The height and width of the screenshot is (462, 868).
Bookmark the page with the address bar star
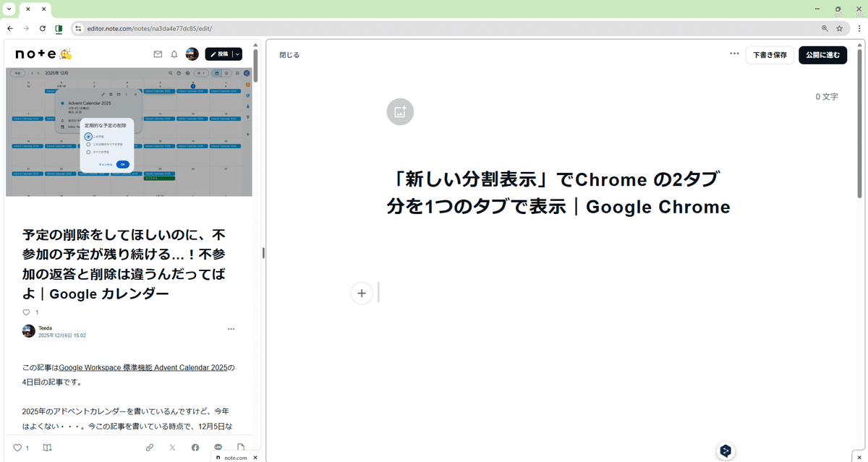point(839,28)
